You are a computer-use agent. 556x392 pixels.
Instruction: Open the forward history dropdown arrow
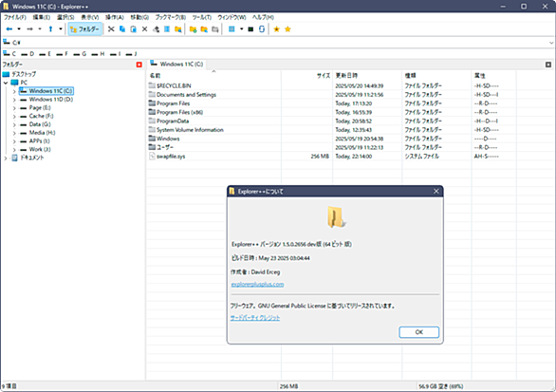(40, 29)
